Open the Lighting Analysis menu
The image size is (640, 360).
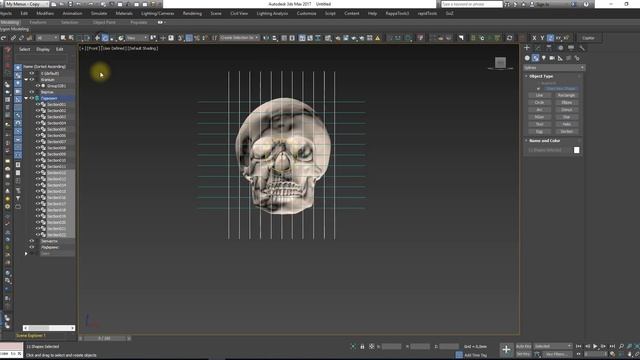(272, 13)
